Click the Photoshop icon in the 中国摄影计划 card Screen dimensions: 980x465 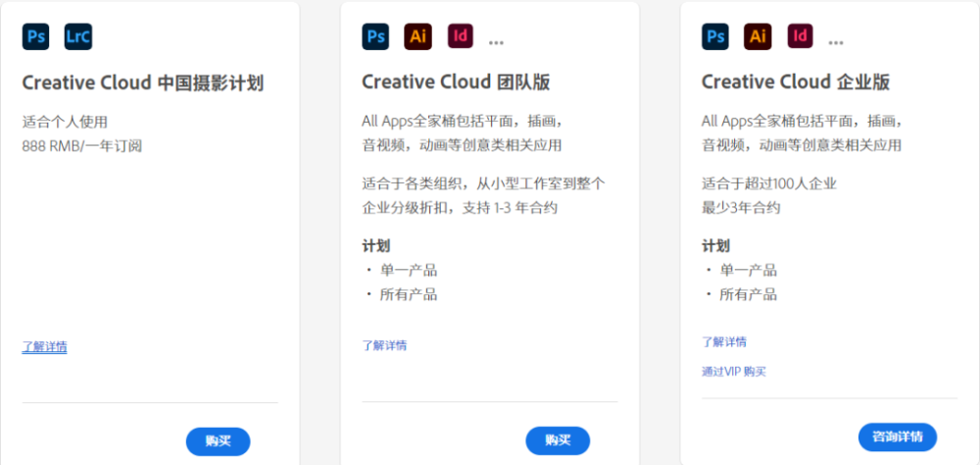click(x=35, y=36)
